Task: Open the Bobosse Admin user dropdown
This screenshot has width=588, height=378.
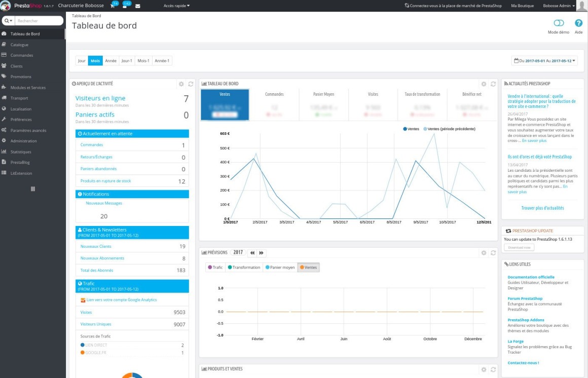Action: (x=559, y=6)
